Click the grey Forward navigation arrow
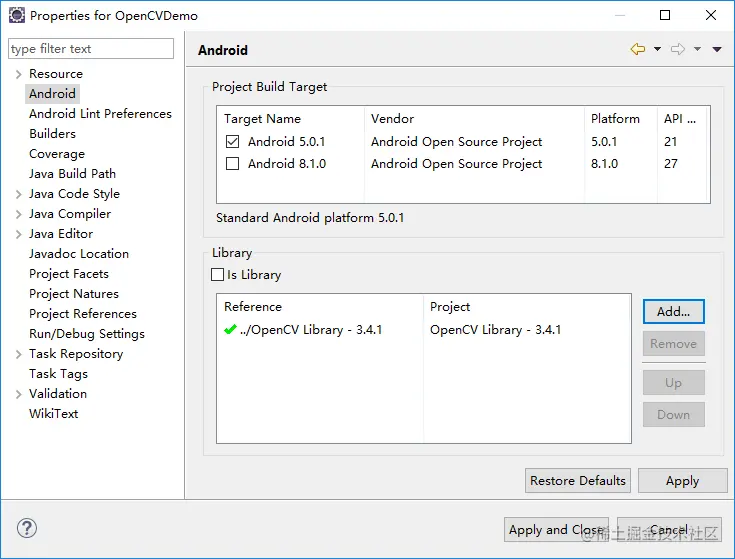The width and height of the screenshot is (735, 559). (677, 49)
